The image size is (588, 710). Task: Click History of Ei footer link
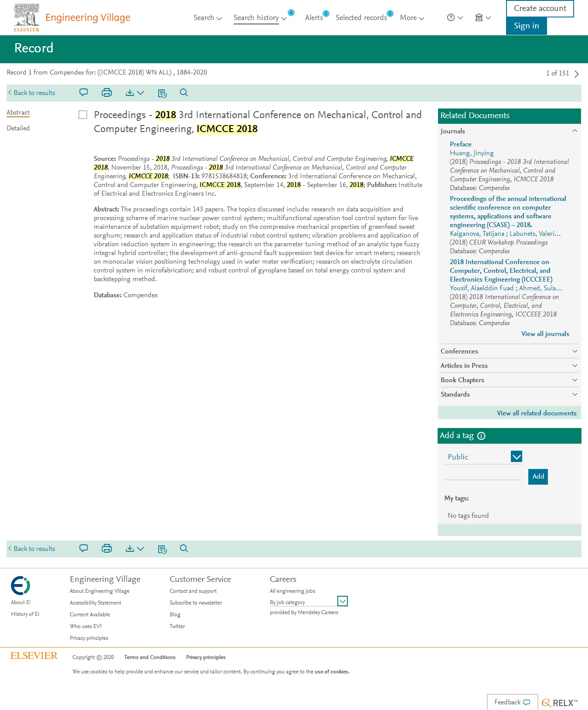[25, 614]
